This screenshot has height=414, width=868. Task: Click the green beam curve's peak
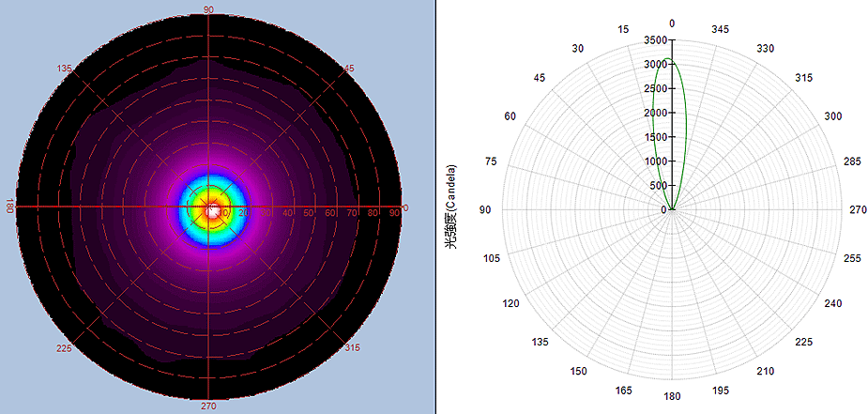click(x=671, y=60)
